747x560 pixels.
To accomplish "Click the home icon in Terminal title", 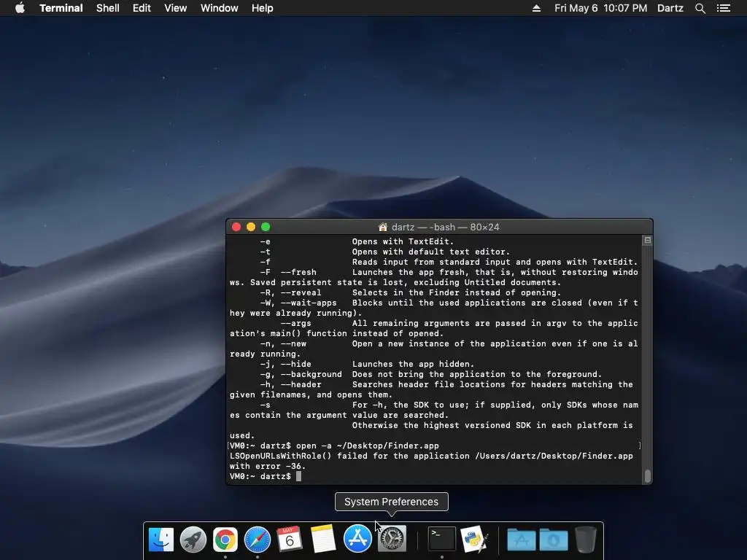I will [382, 227].
